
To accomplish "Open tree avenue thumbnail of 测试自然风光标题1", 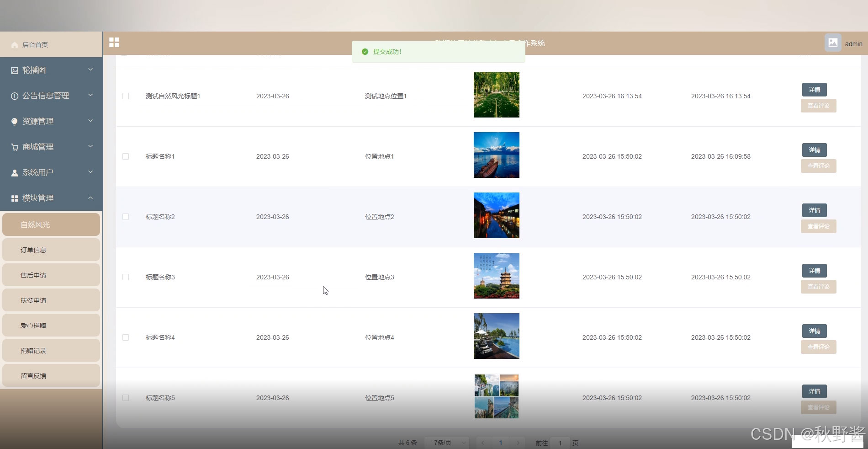I will [497, 95].
